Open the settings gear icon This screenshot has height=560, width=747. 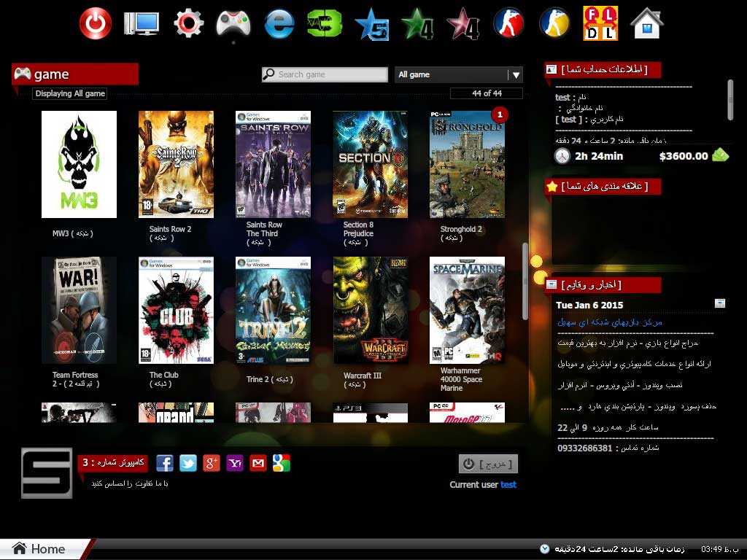[x=188, y=23]
